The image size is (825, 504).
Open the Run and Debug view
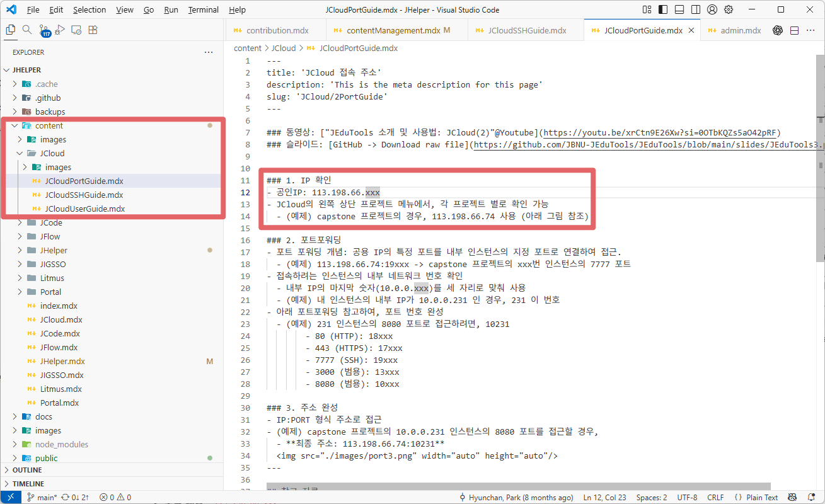tap(60, 30)
